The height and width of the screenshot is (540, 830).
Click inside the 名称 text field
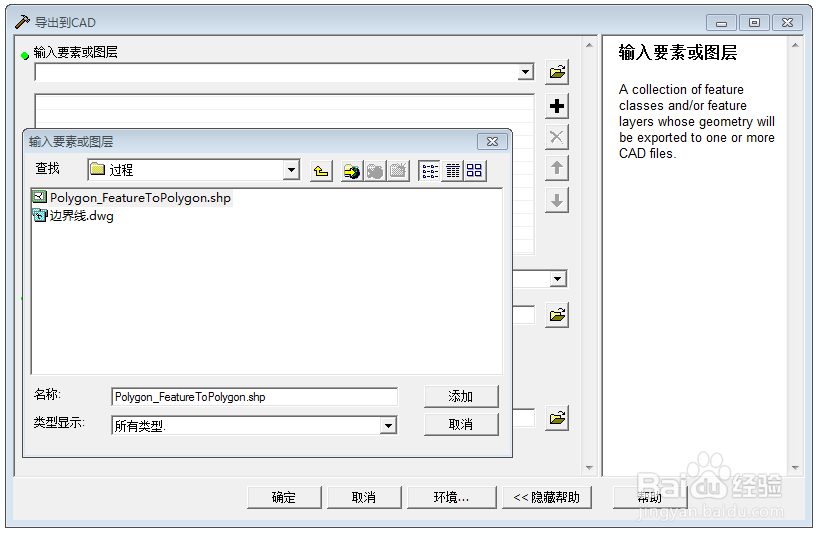[x=254, y=397]
